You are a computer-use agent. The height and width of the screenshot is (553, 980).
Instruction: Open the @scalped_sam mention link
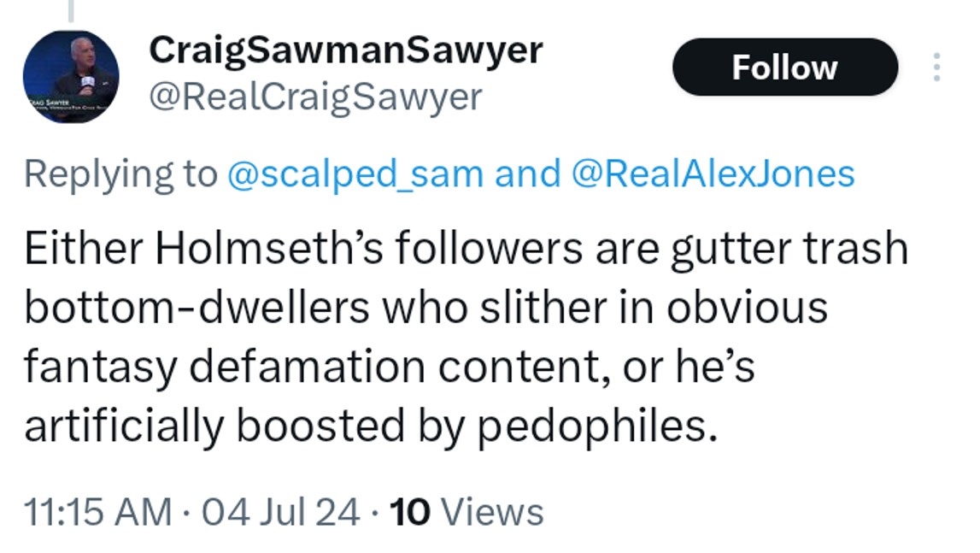tap(355, 174)
